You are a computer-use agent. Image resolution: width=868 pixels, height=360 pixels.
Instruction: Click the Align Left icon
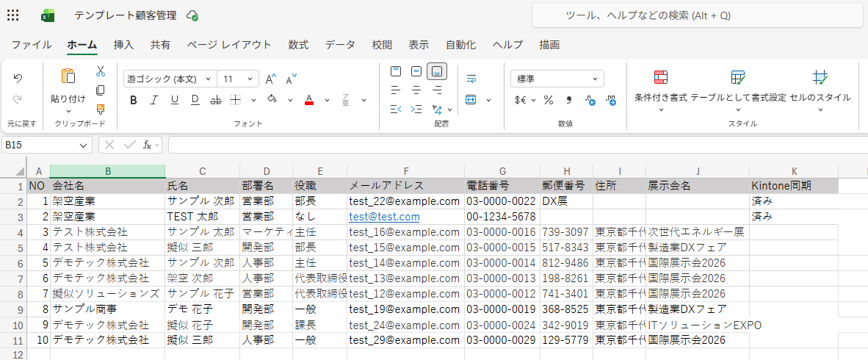point(396,90)
